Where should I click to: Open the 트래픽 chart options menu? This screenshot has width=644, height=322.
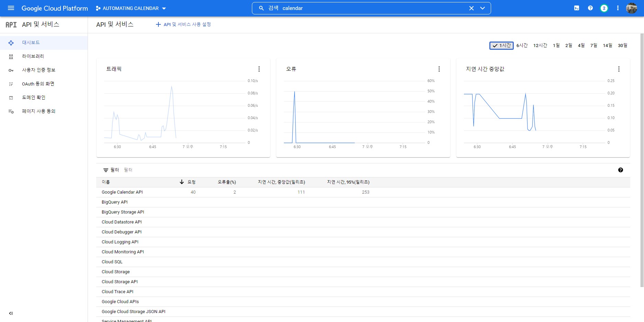pos(259,69)
